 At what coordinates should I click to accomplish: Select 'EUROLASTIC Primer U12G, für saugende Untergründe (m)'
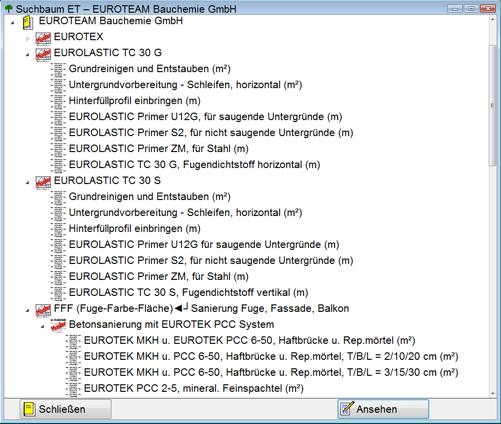(x=205, y=117)
